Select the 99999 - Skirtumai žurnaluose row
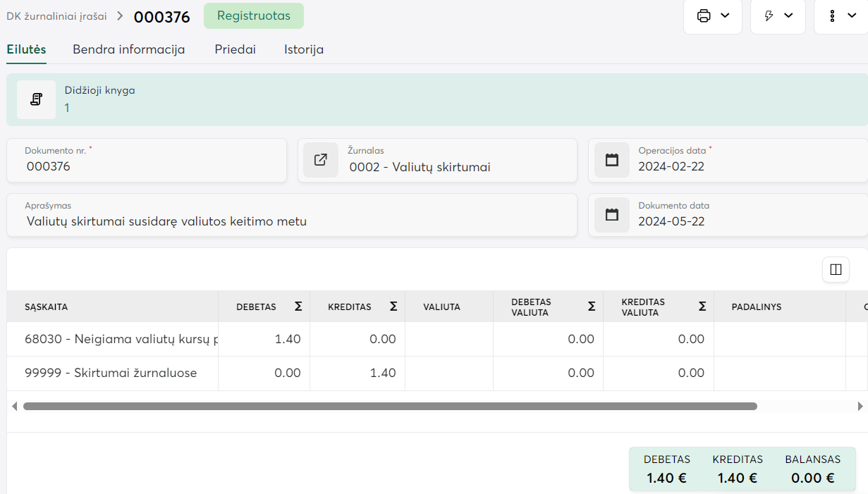Viewport: 868px width, 494px height. point(111,373)
